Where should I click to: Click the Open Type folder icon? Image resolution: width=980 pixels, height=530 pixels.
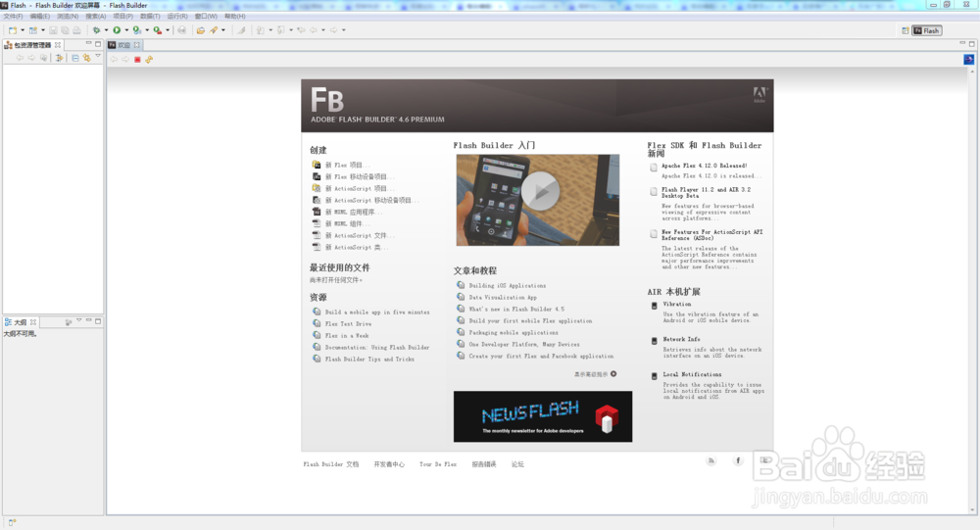201,30
